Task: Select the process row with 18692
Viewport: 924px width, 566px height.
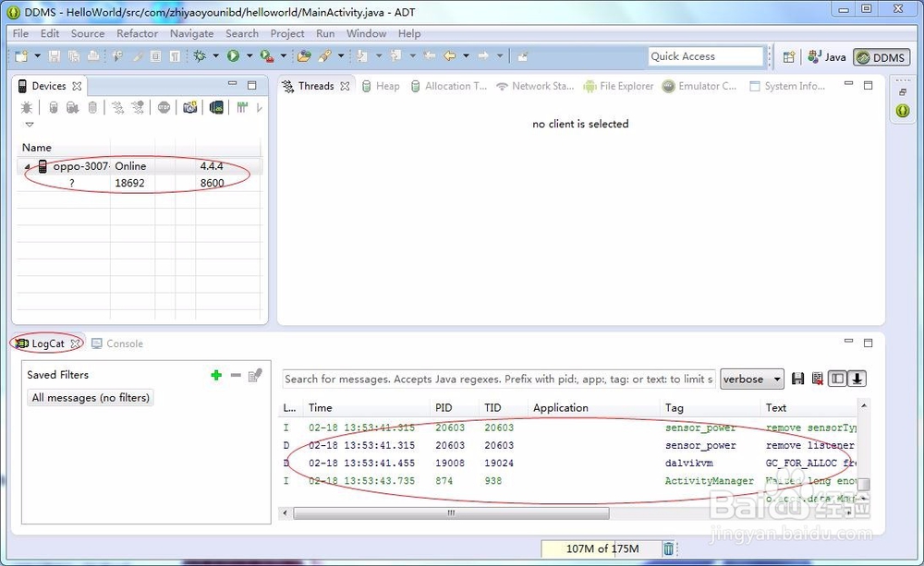Action: coord(140,183)
